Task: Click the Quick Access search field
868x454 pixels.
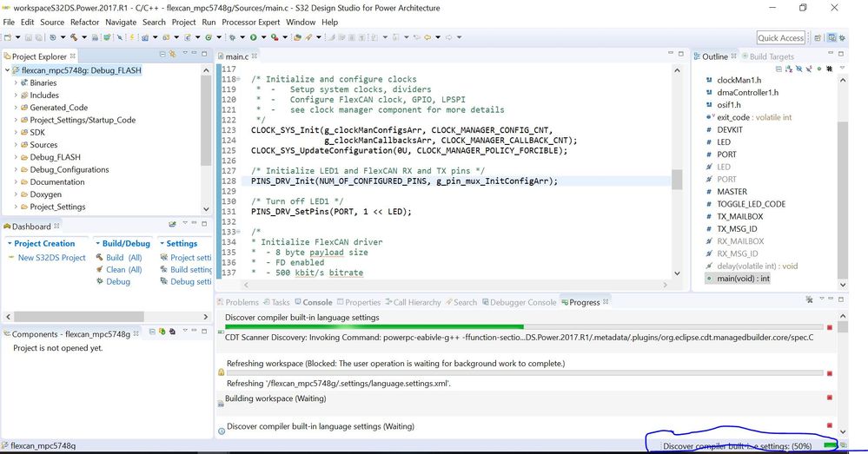Action: 780,37
